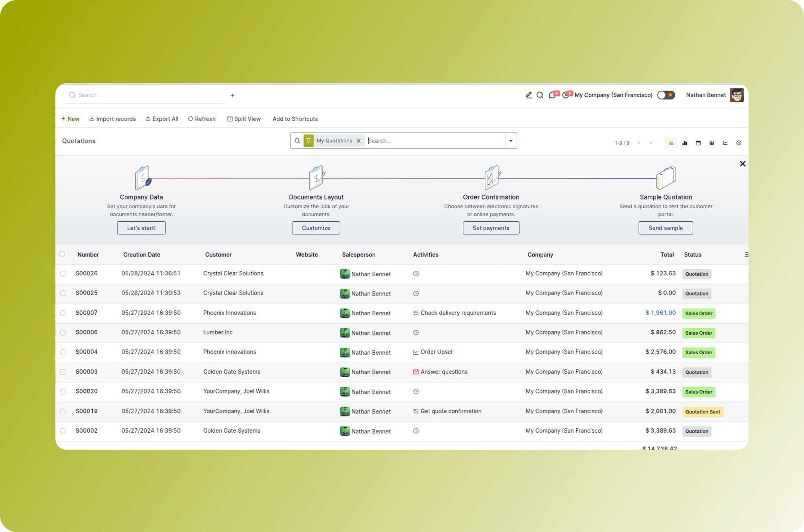
Task: Sort by Total column header
Action: pyautogui.click(x=667, y=255)
